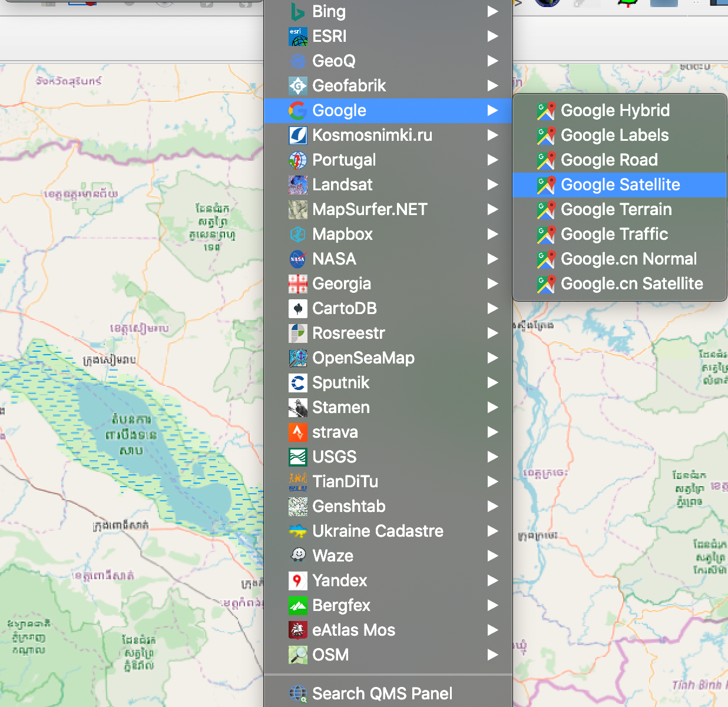Open the Rosreestr menu entry
728x707 pixels.
click(388, 333)
